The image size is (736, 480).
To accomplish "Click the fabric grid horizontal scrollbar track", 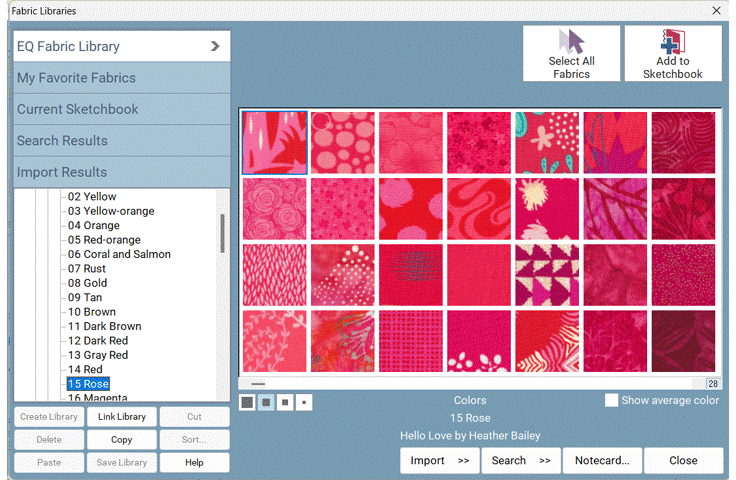I will tap(480, 383).
